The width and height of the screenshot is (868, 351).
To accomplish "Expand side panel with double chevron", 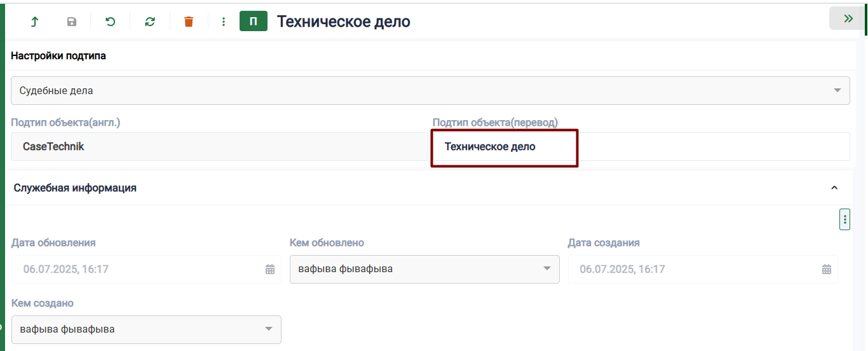I will point(848,18).
